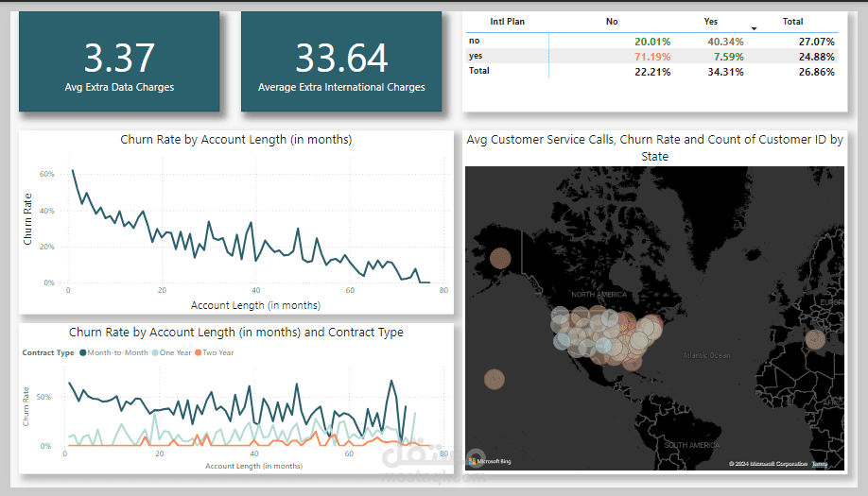The width and height of the screenshot is (868, 496).
Task: Click the Microsoft Bing logo on map
Action: coord(488,462)
